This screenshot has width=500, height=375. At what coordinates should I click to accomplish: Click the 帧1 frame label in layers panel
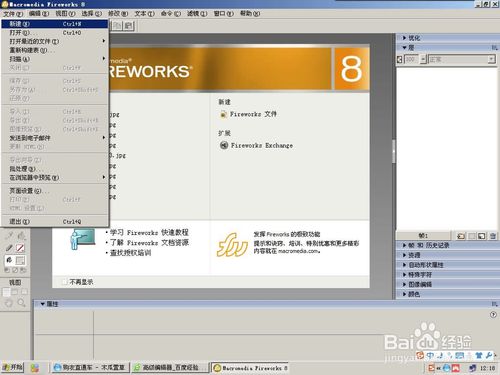tap(423, 236)
